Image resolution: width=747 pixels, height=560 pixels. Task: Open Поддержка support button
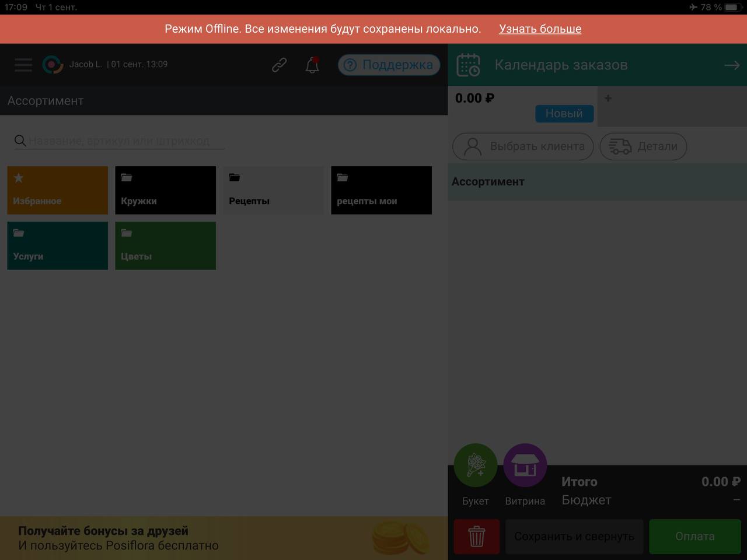tap(389, 65)
